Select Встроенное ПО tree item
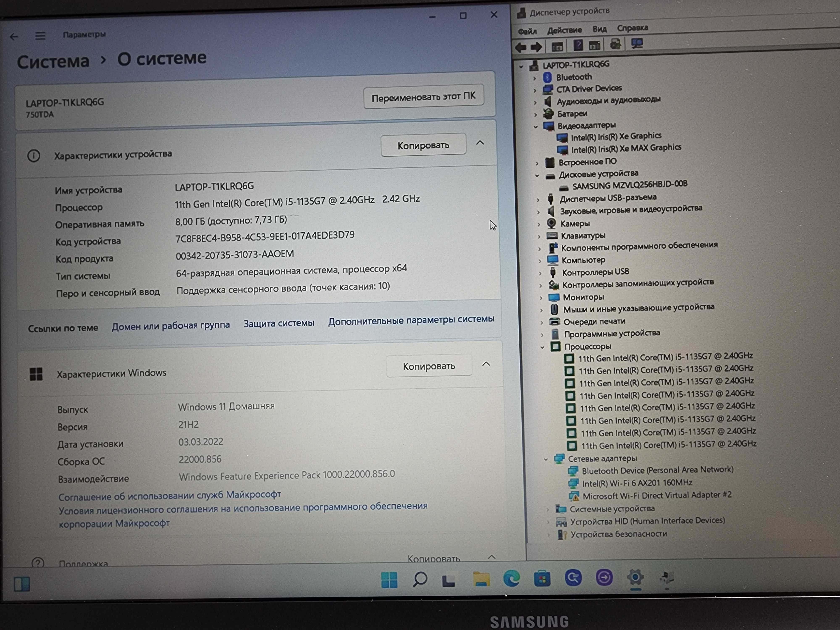The width and height of the screenshot is (840, 630). [x=587, y=162]
